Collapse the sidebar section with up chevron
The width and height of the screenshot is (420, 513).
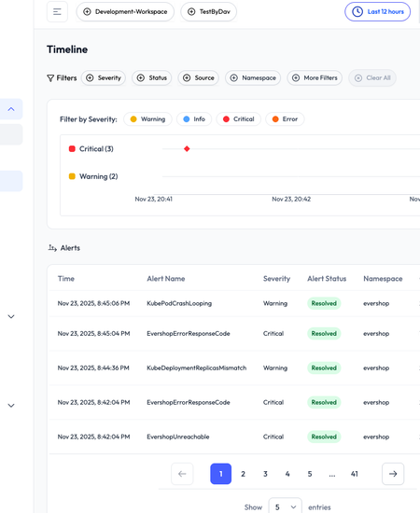point(11,109)
